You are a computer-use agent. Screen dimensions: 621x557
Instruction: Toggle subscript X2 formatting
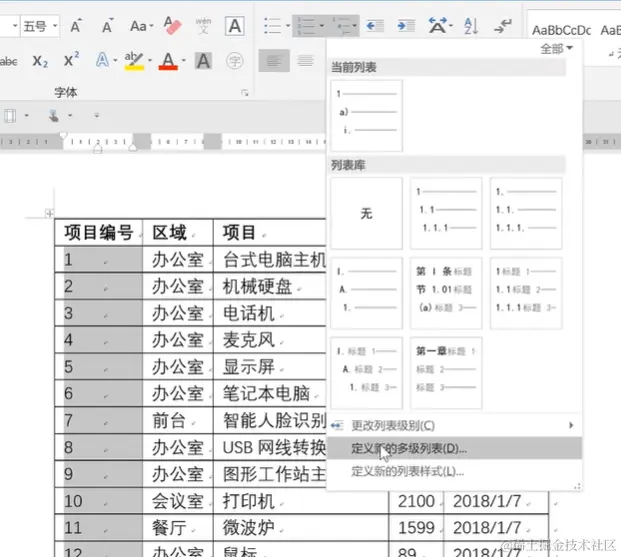coord(40,61)
